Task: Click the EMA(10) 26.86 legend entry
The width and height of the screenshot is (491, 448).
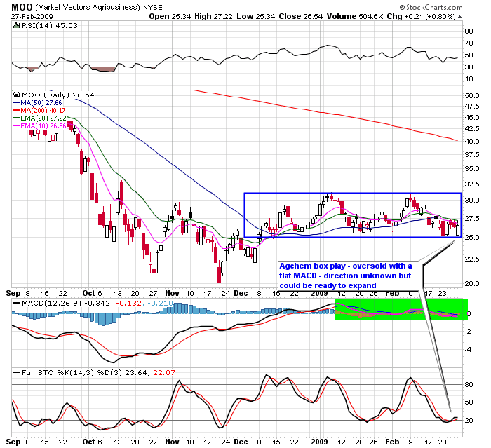Action: click(40, 126)
